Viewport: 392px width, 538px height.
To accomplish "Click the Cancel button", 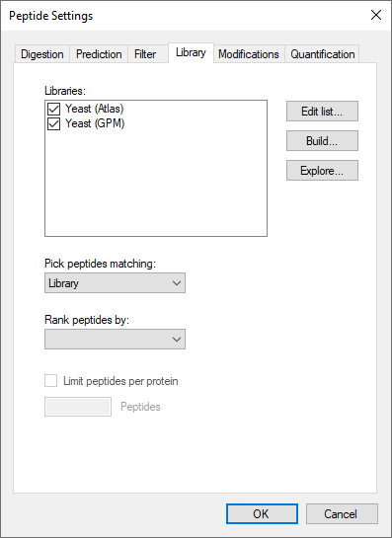I will pyautogui.click(x=342, y=513).
